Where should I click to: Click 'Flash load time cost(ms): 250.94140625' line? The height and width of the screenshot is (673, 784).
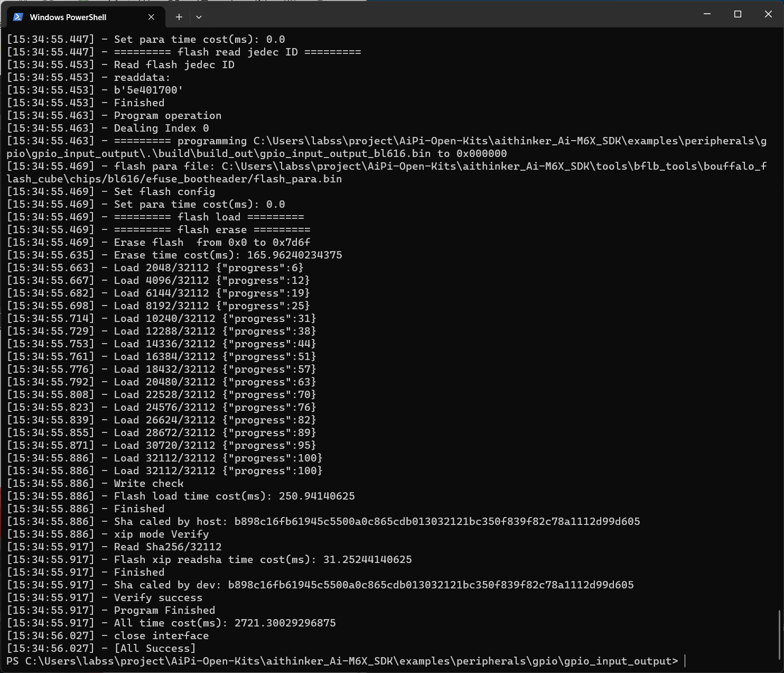(x=181, y=496)
